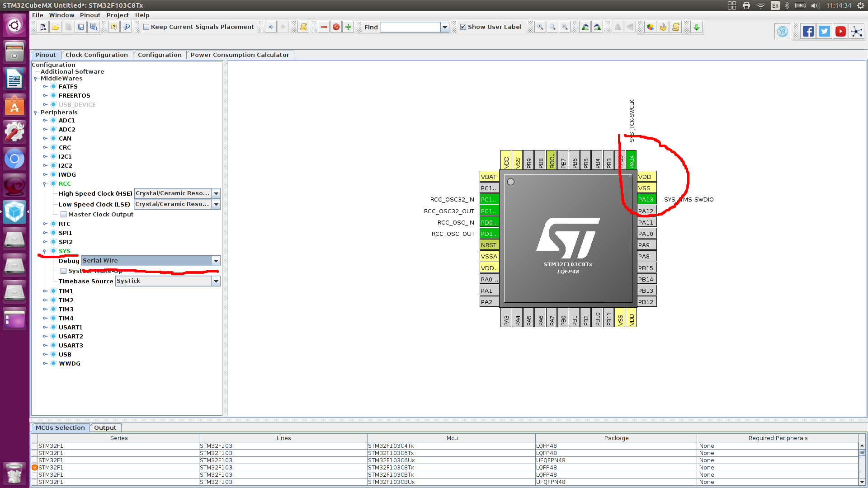Select the STM32F103CBTx row checkbox
Viewport: 868px width, 488px height.
coord(35,475)
